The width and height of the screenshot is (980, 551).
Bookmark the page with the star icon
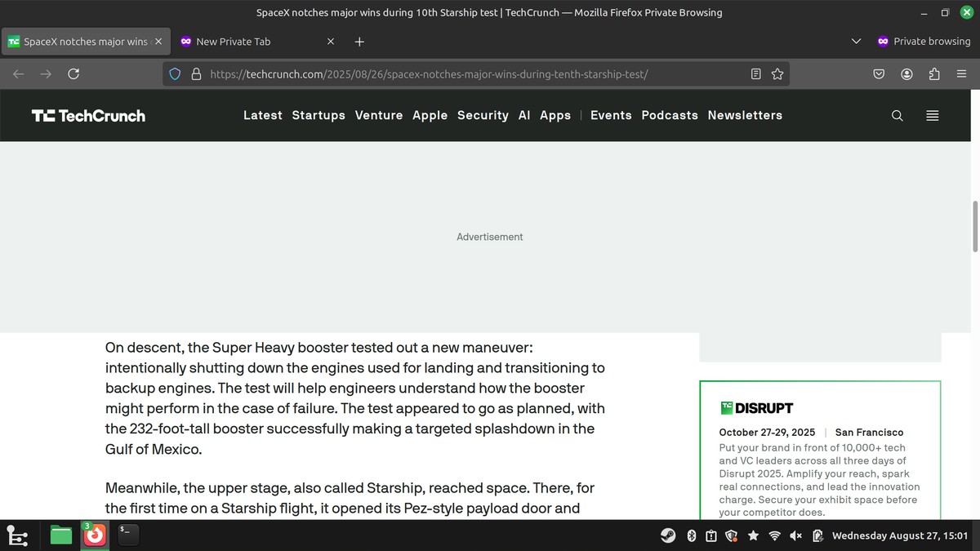point(777,73)
